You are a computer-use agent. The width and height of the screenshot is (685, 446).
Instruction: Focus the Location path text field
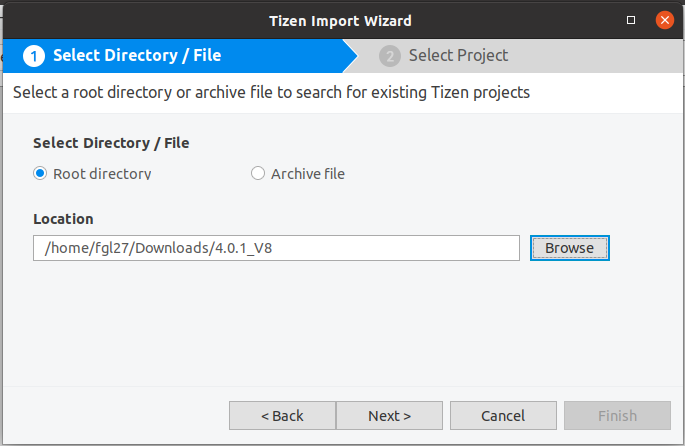tap(276, 248)
